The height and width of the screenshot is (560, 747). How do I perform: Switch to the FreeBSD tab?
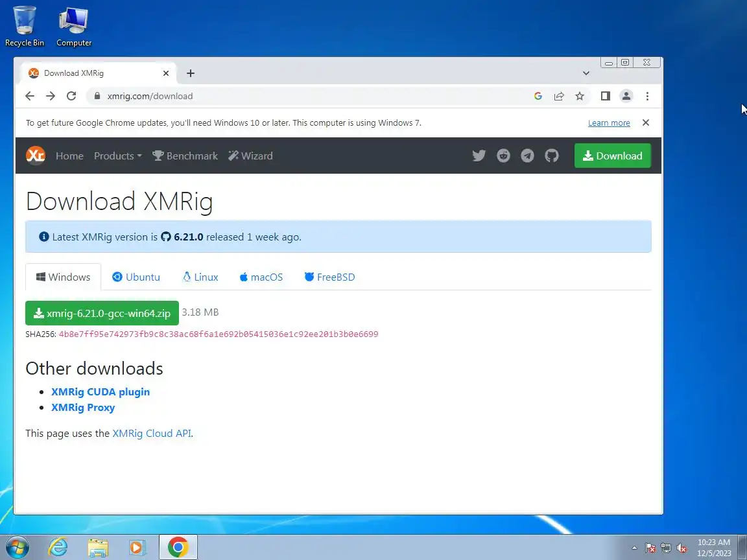coord(329,277)
